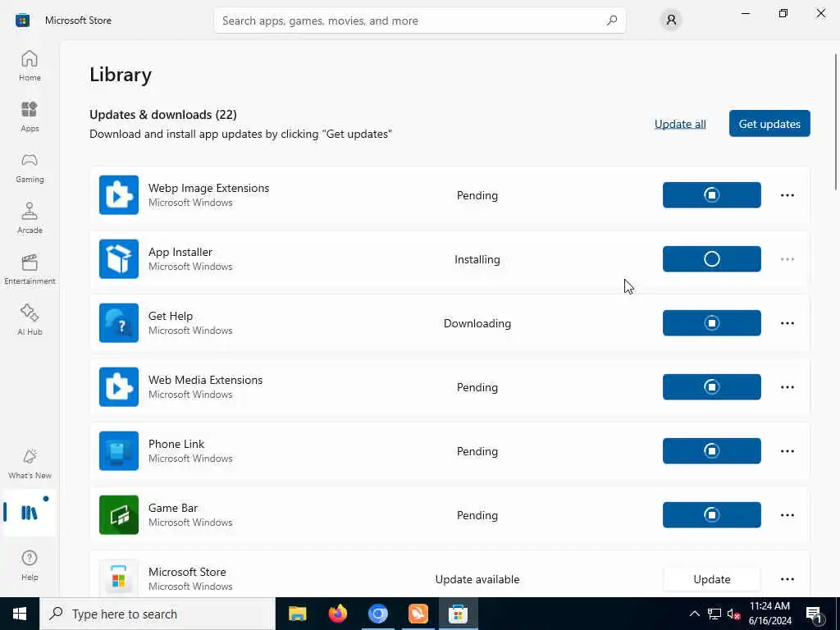Viewport: 840px width, 630px height.
Task: Click the Game Bar app icon
Action: point(119,515)
